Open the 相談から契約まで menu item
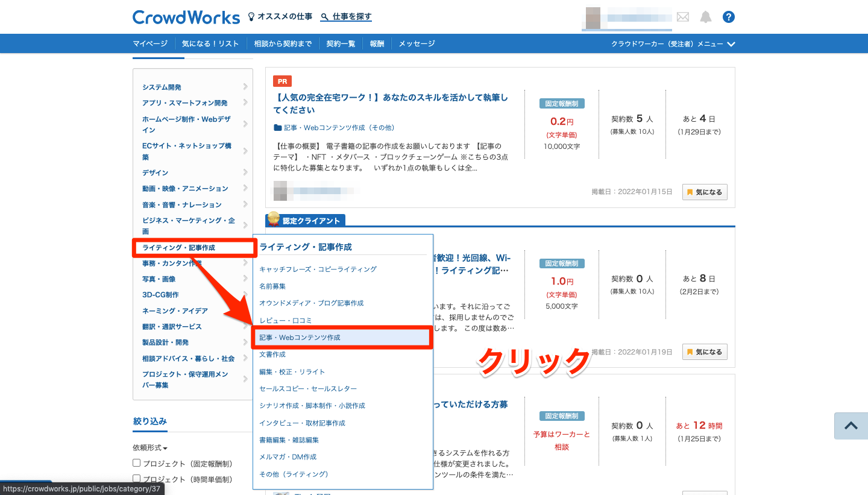 pyautogui.click(x=283, y=43)
